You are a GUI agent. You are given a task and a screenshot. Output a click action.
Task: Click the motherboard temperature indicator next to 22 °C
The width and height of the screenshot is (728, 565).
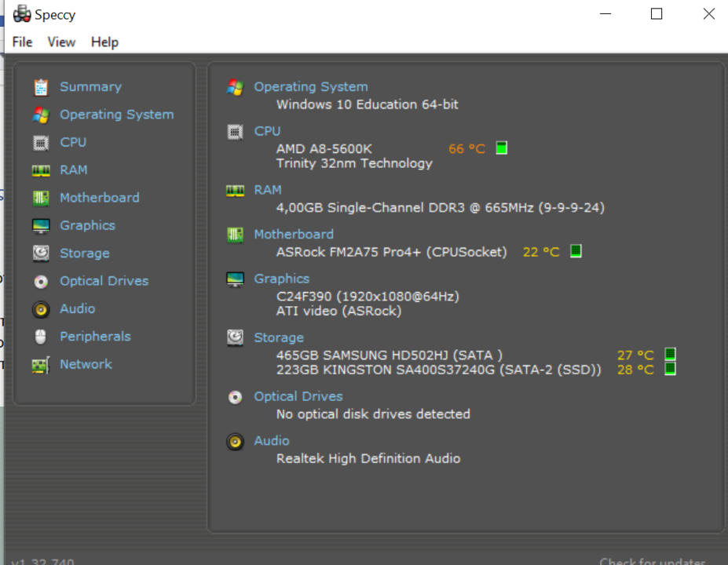[x=576, y=251]
